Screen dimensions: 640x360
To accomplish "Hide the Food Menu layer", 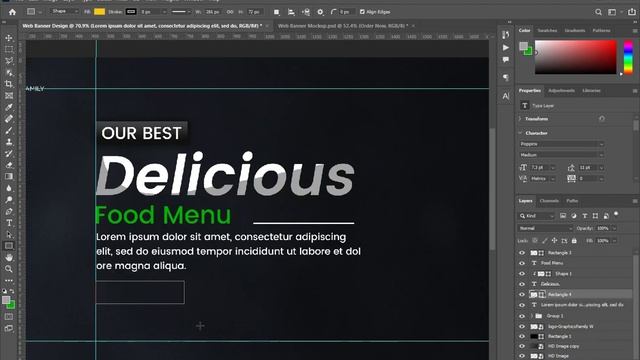I will coord(522,263).
